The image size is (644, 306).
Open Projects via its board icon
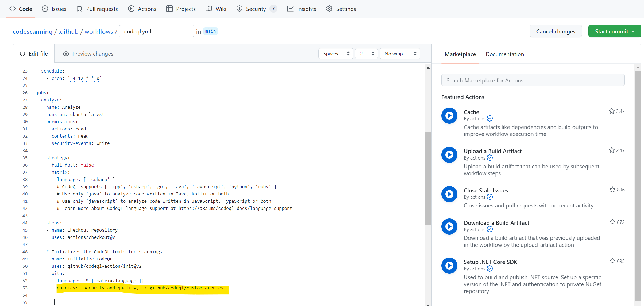[x=169, y=9]
